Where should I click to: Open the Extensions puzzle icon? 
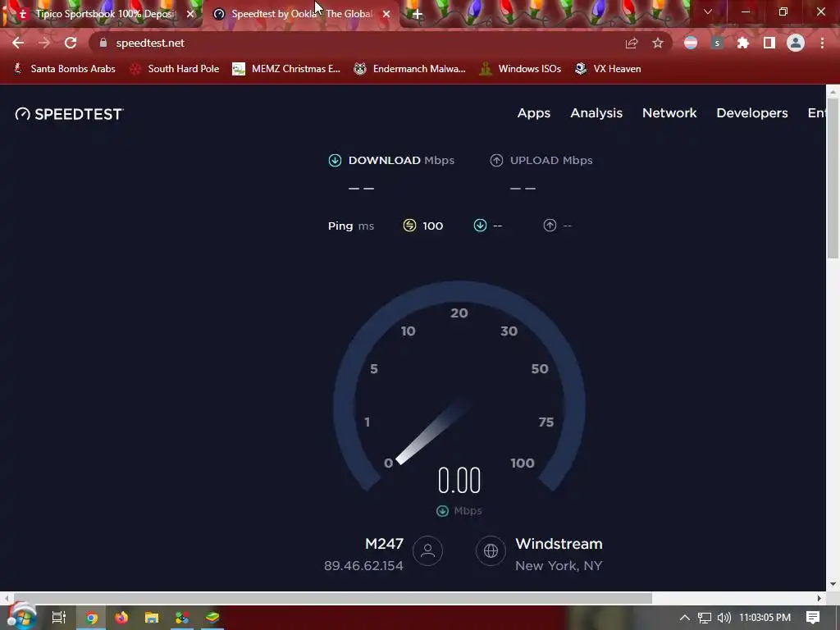742,43
